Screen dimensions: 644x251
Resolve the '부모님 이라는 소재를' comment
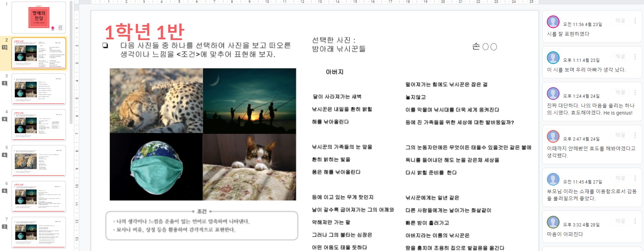(x=620, y=178)
